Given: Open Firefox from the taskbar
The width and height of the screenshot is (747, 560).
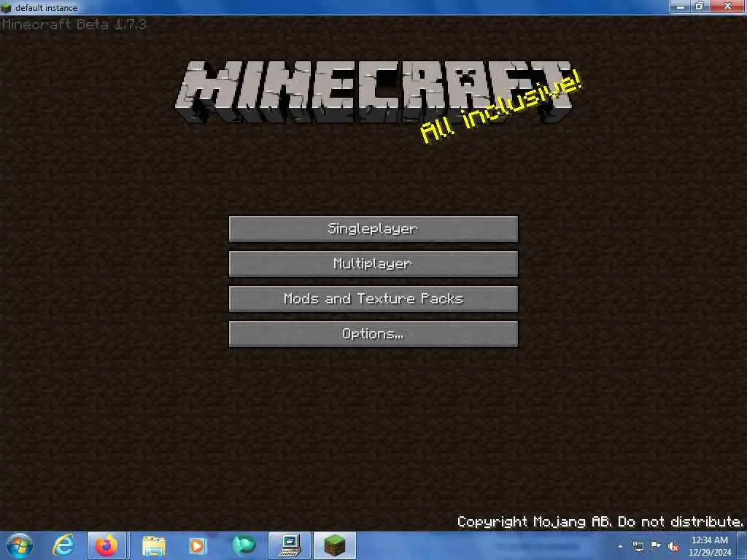Looking at the screenshot, I should (107, 545).
